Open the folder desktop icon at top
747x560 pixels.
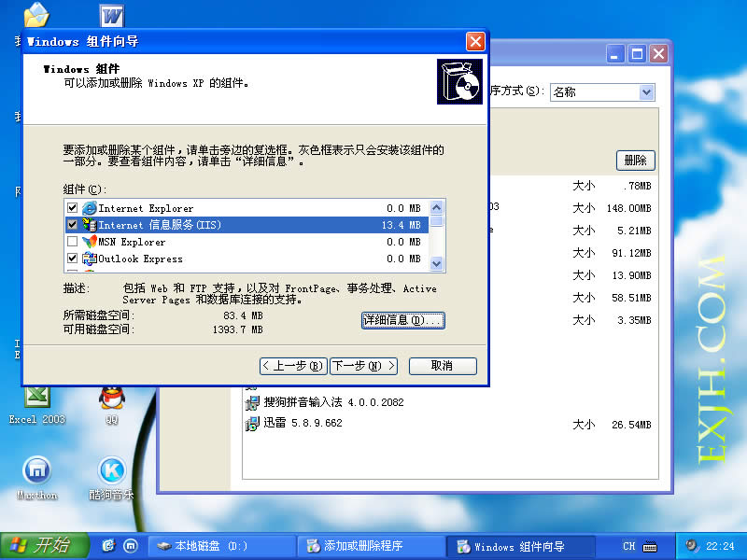pyautogui.click(x=36, y=15)
